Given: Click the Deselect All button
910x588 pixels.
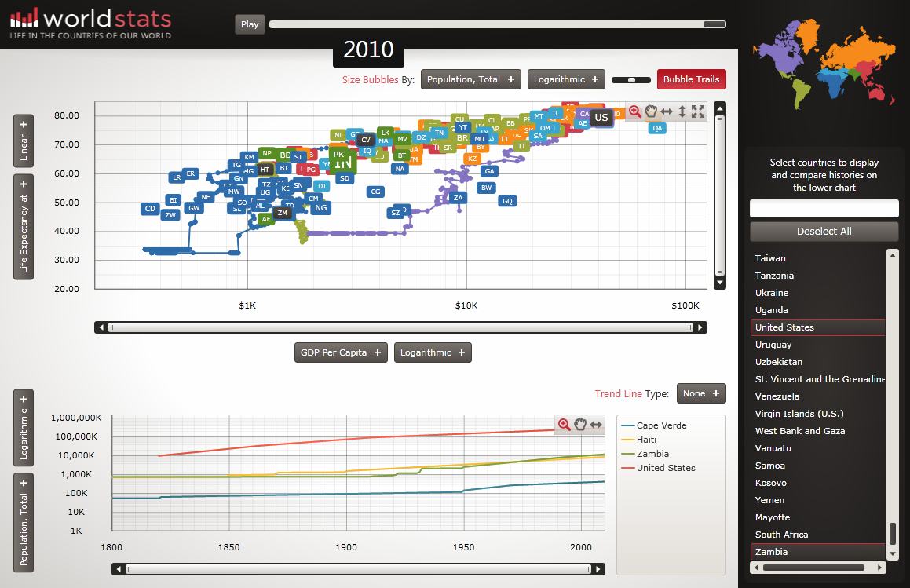Looking at the screenshot, I should [824, 231].
